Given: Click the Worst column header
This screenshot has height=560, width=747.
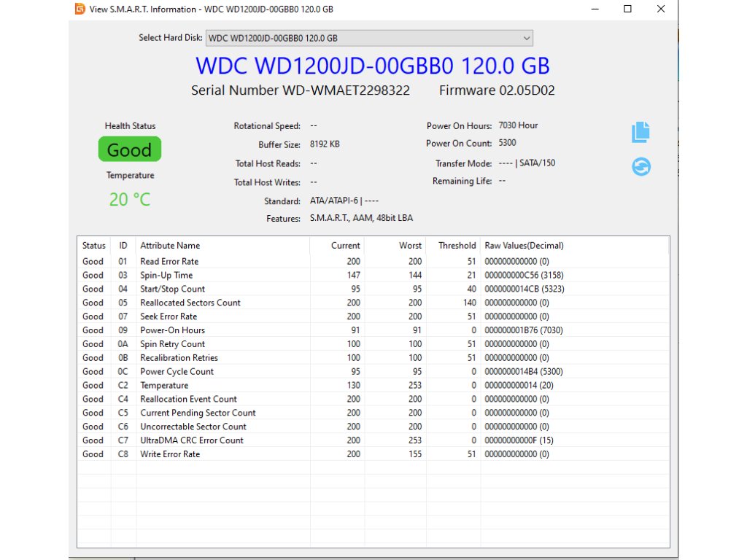Looking at the screenshot, I should (410, 246).
